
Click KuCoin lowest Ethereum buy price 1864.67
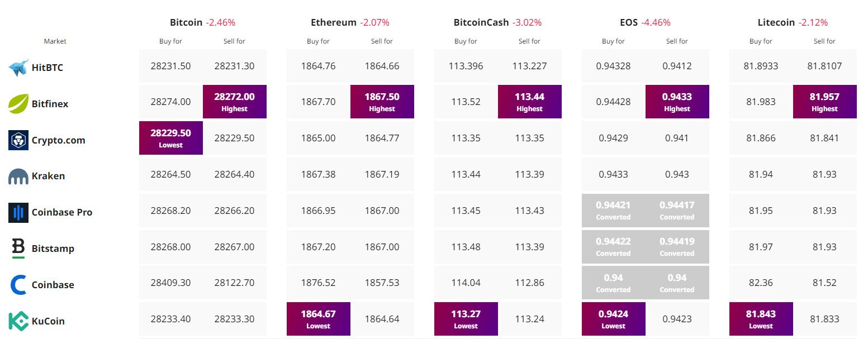(x=318, y=319)
